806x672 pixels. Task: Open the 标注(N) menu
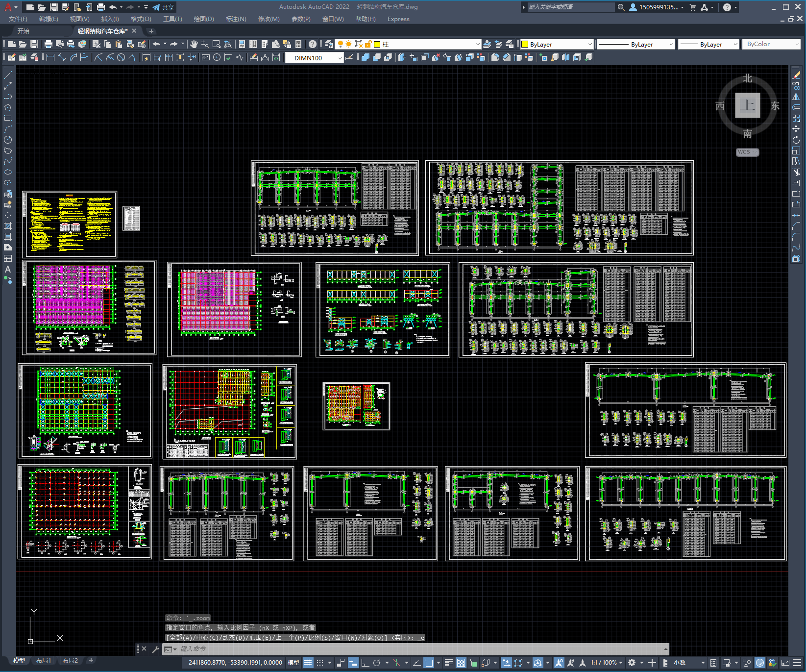236,19
